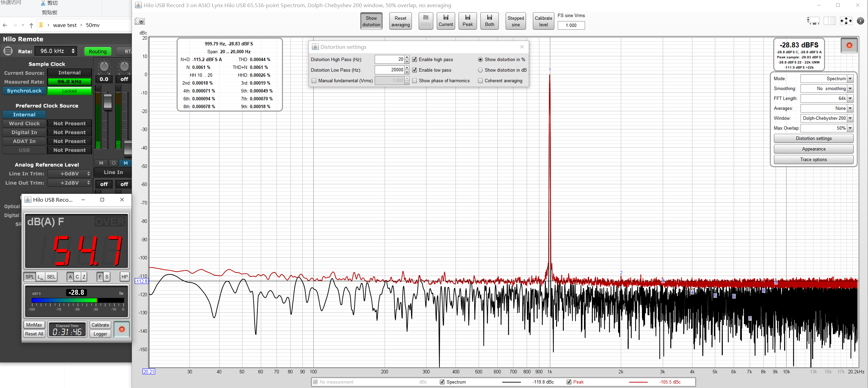Viewport: 868px width, 388px height.
Task: Expand the Averages dropdown selector
Action: pyautogui.click(x=850, y=108)
